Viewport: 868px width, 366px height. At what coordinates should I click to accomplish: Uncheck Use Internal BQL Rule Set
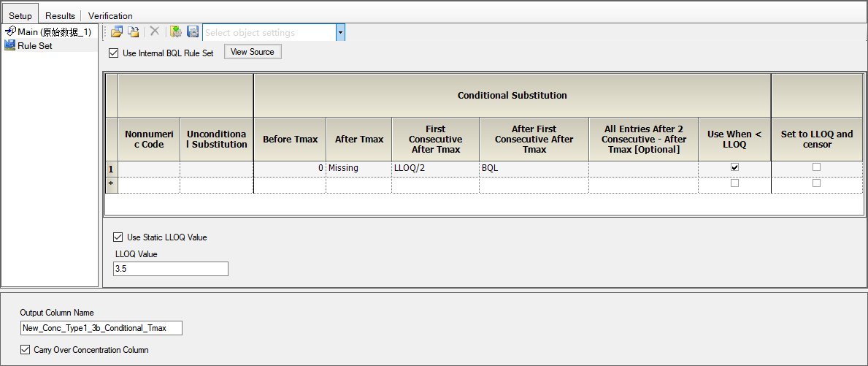113,53
